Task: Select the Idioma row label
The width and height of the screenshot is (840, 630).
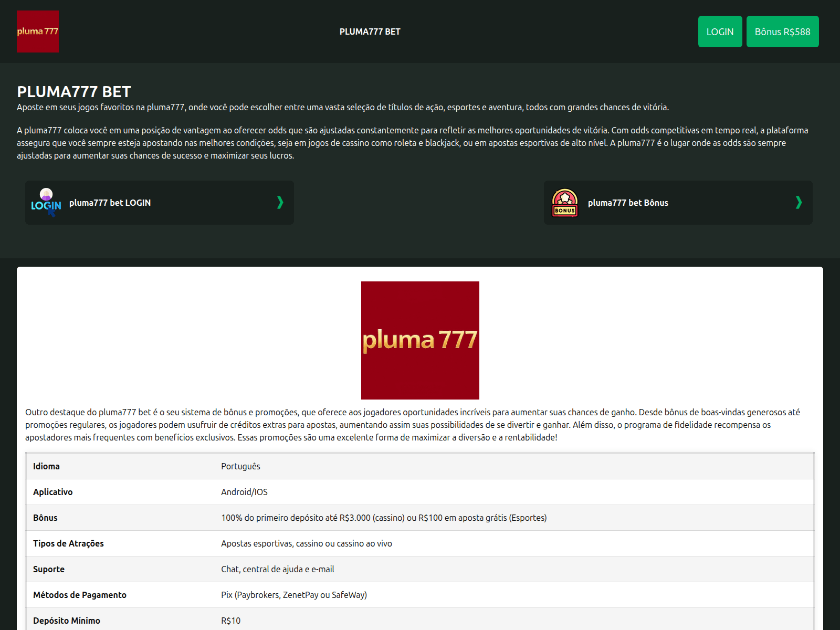Action: coord(46,466)
